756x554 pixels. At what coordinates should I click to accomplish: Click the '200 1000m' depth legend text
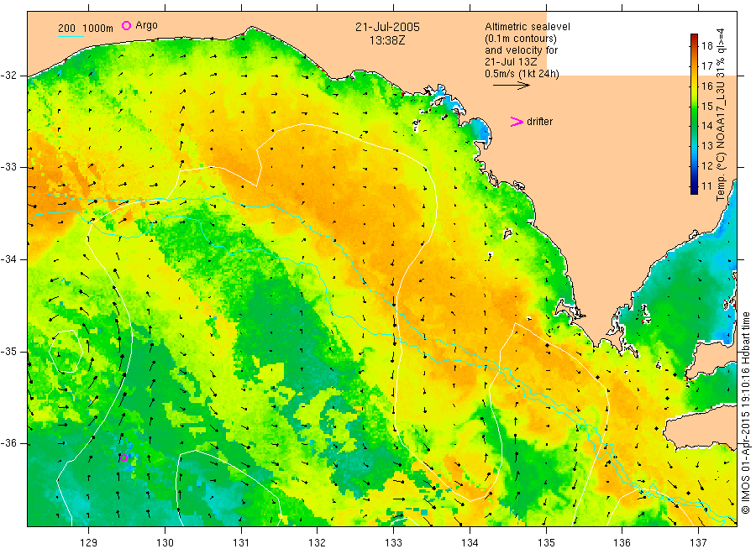[86, 29]
